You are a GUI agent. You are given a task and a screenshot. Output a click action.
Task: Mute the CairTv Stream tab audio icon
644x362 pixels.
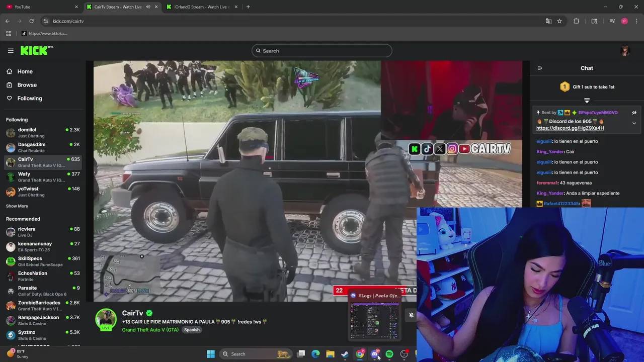148,7
